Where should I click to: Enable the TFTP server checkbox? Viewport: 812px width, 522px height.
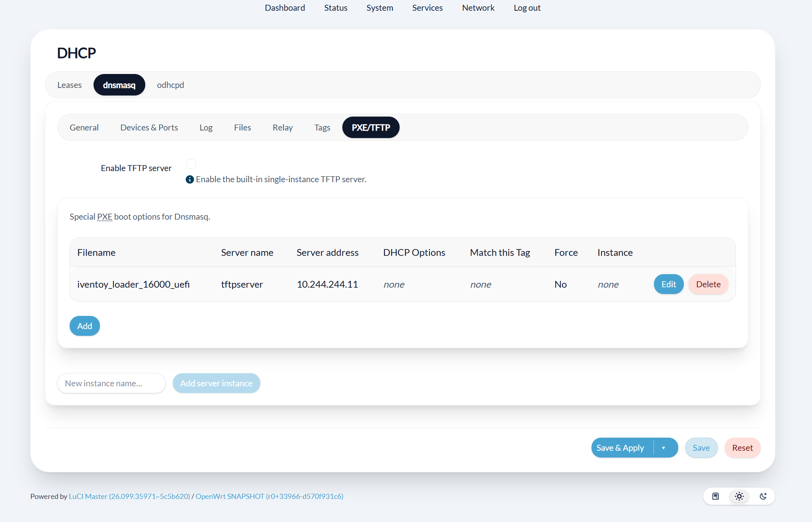click(191, 164)
